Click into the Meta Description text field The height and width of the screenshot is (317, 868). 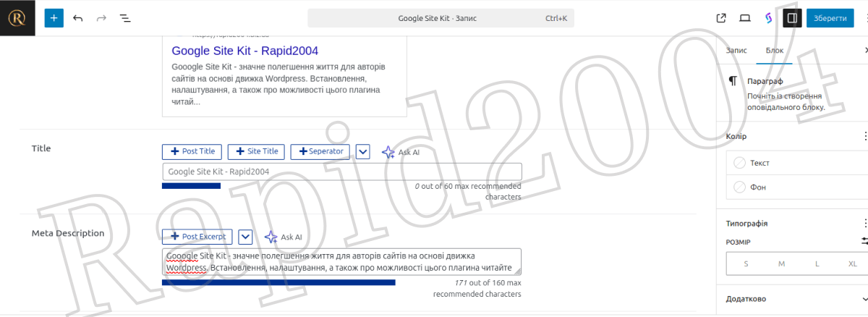click(x=341, y=262)
